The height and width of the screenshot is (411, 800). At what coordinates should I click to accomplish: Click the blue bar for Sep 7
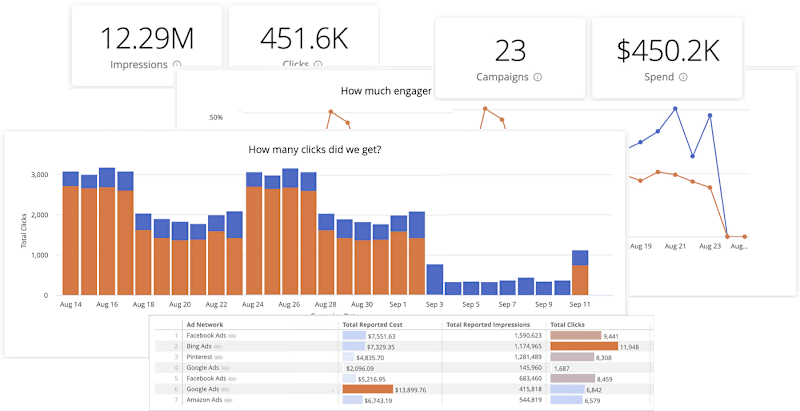click(x=508, y=288)
